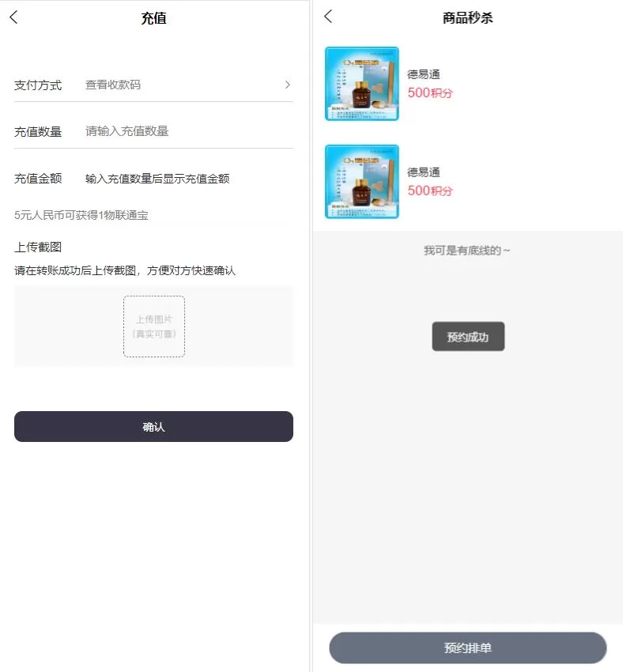Click the 支付方式 label
The width and height of the screenshot is (623, 672).
38,85
